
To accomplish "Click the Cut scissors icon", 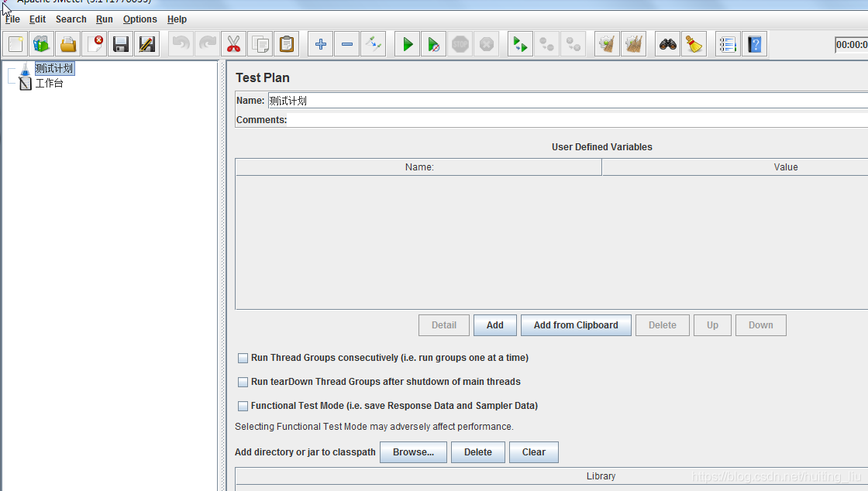I will pos(233,44).
